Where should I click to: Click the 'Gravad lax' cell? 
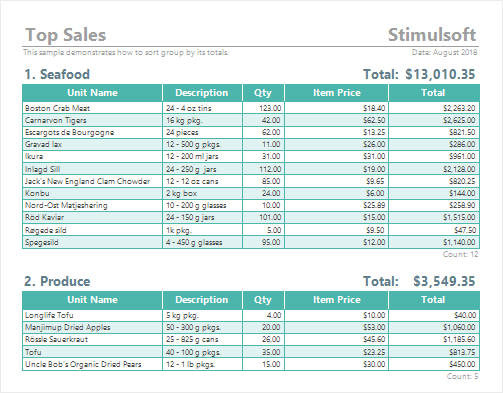tap(92, 144)
